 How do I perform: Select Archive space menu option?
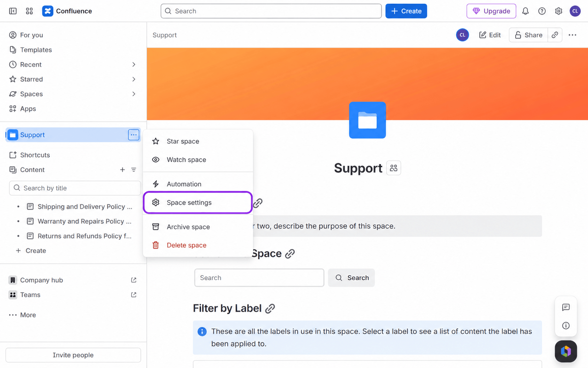tap(198, 227)
